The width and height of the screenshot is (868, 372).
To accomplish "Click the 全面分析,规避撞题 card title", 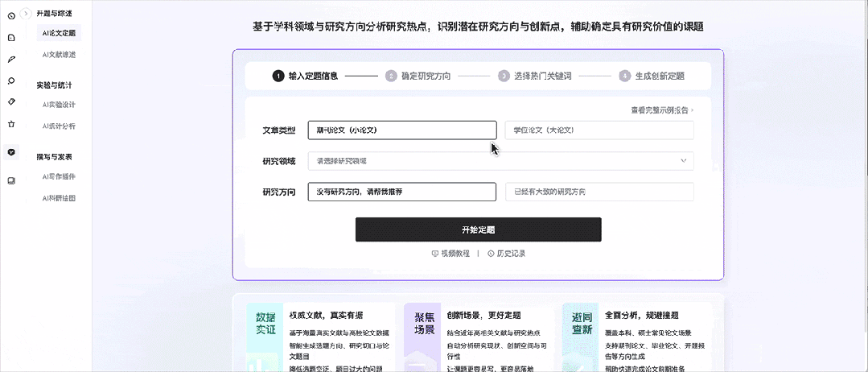I will click(x=642, y=316).
